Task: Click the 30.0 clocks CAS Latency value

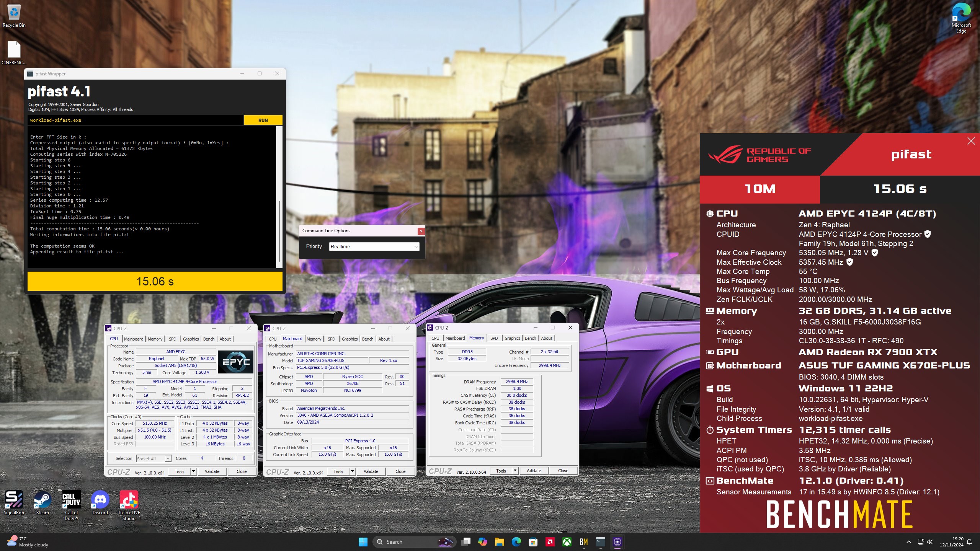Action: point(517,395)
